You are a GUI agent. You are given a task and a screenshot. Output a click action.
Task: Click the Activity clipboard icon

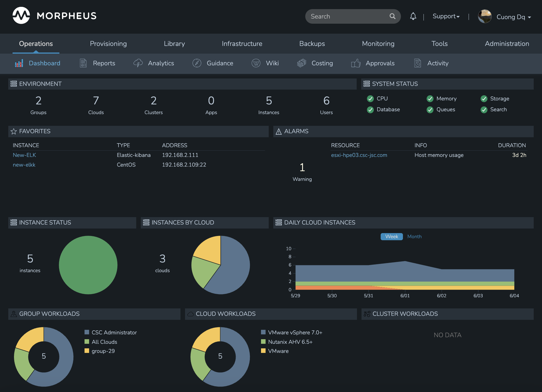[x=417, y=63]
